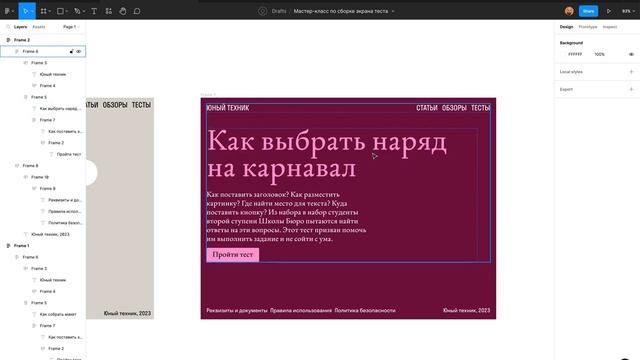Viewport: 640px width, 360px height.
Task: Switch to the Assets tab
Action: pos(39,27)
